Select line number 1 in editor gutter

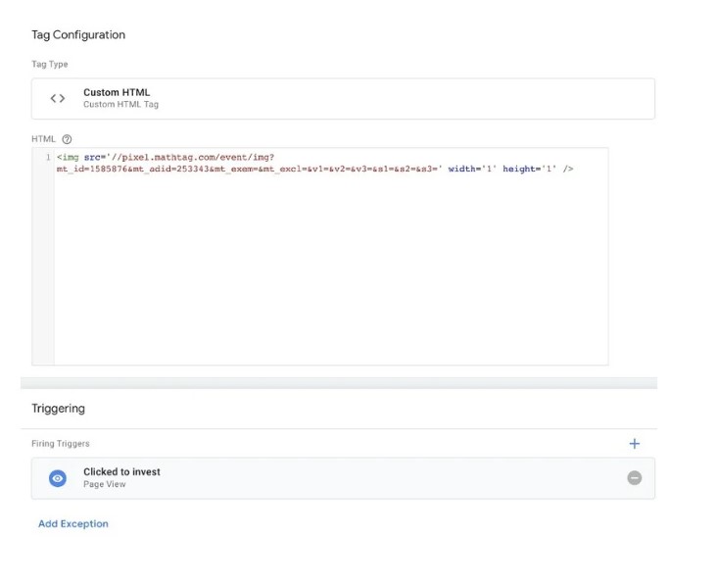(x=48, y=158)
